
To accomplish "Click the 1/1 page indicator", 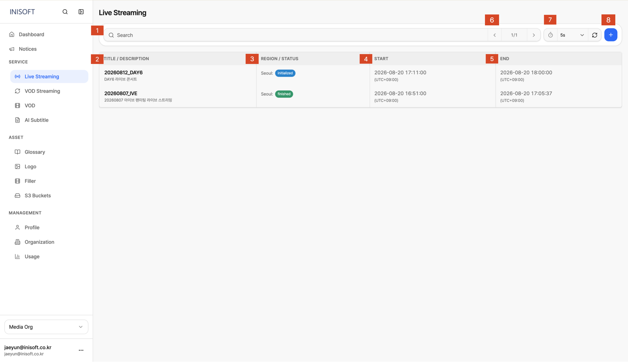I will coord(514,35).
